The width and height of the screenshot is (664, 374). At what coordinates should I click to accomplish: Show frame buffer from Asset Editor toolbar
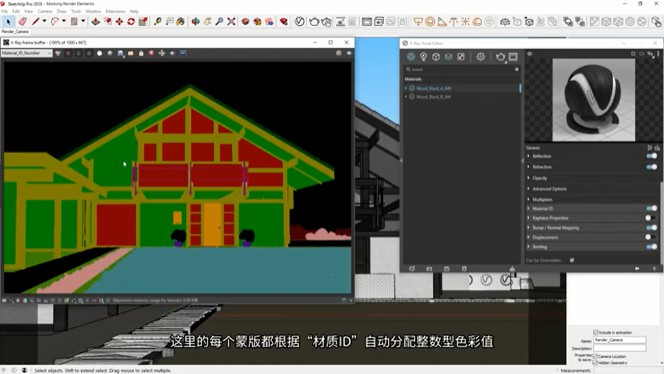[x=513, y=57]
